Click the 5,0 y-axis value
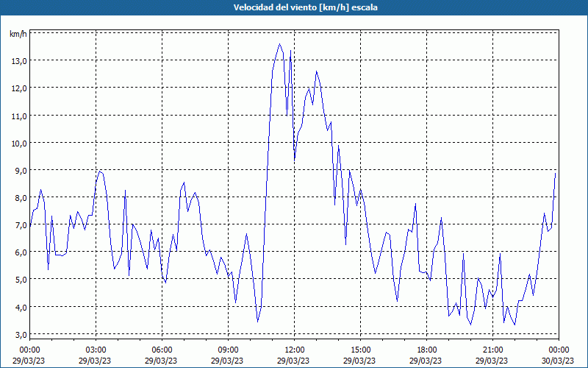This screenshot has height=368, width=588. (x=21, y=280)
